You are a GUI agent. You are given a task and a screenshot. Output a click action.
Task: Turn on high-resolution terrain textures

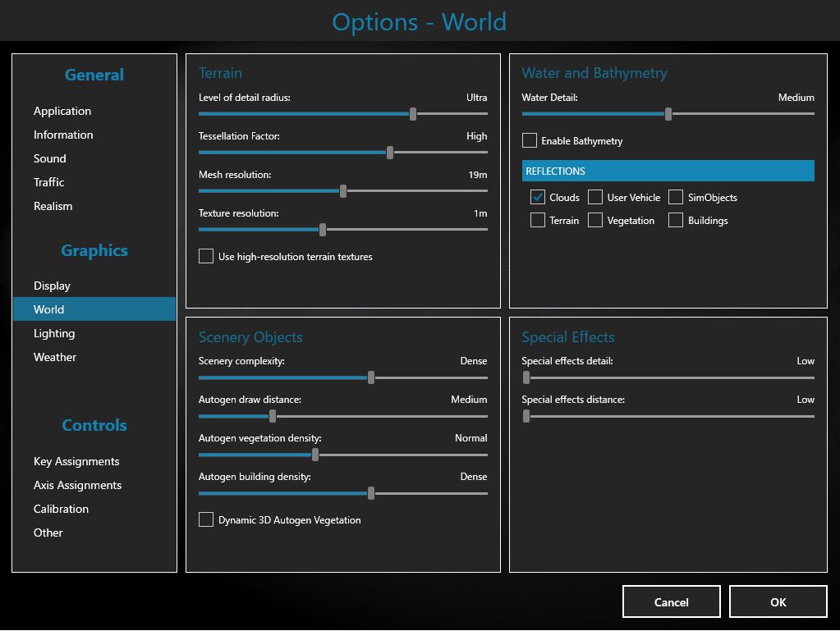coord(206,256)
